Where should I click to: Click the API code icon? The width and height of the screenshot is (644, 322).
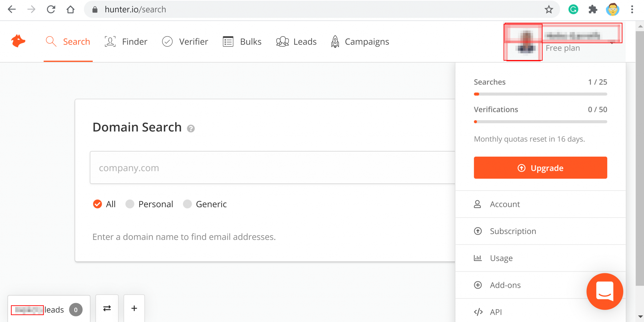(x=478, y=312)
